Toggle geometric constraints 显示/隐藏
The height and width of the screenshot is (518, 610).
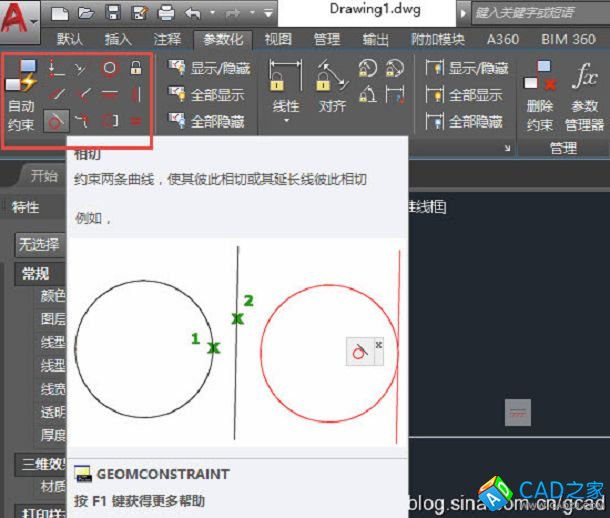(x=209, y=69)
